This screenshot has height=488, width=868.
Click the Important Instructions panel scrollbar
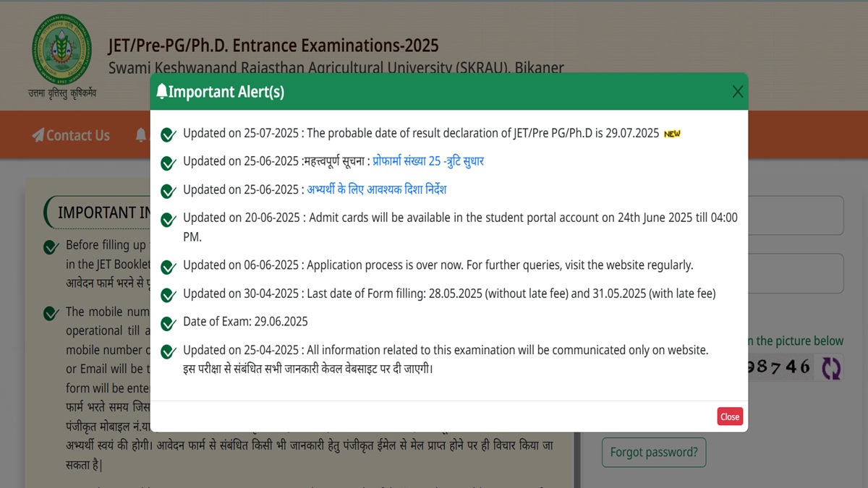(x=577, y=463)
